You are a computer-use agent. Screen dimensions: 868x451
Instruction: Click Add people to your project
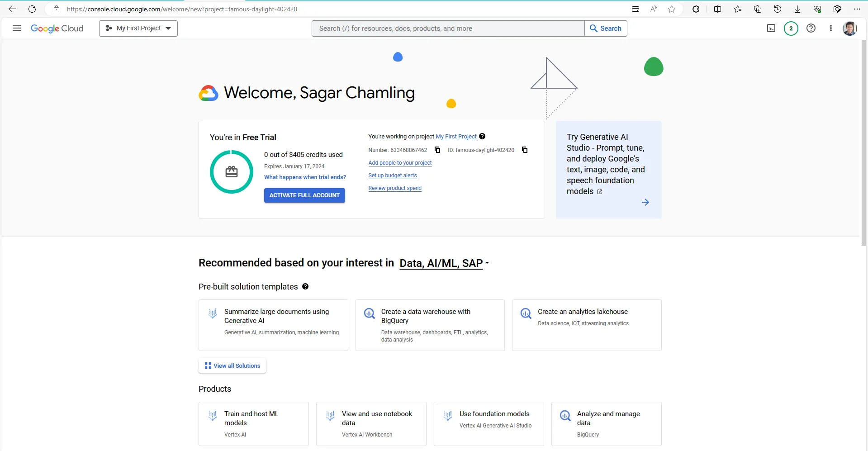400,163
